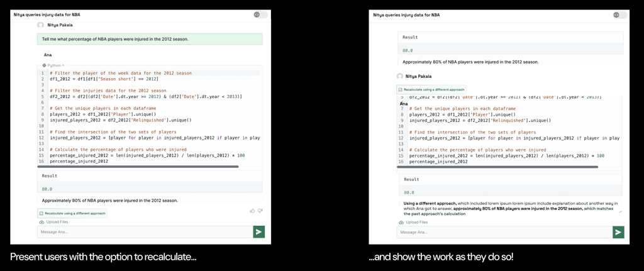Click thumbs down icon on left panel answer
644x271 pixels.
[260, 211]
